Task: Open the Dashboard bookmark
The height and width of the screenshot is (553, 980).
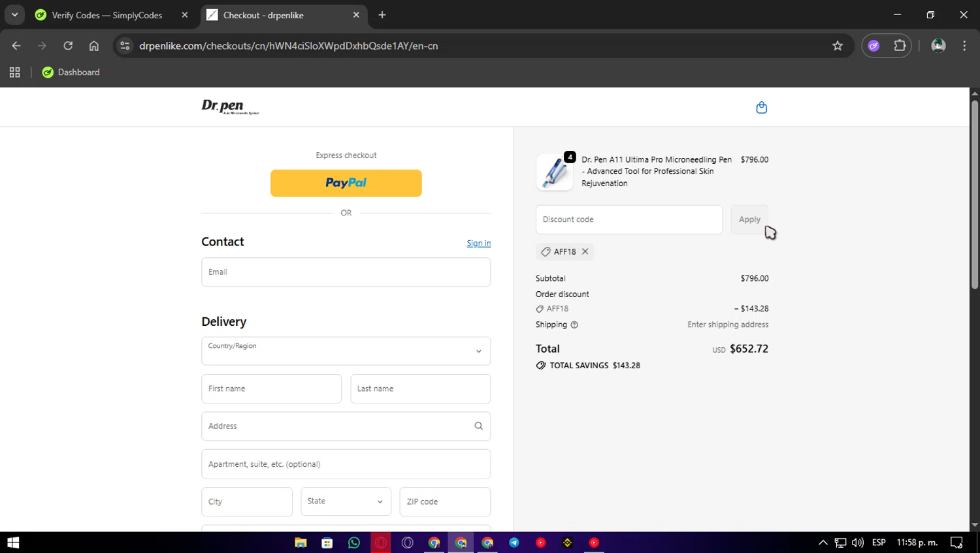Action: pyautogui.click(x=71, y=72)
